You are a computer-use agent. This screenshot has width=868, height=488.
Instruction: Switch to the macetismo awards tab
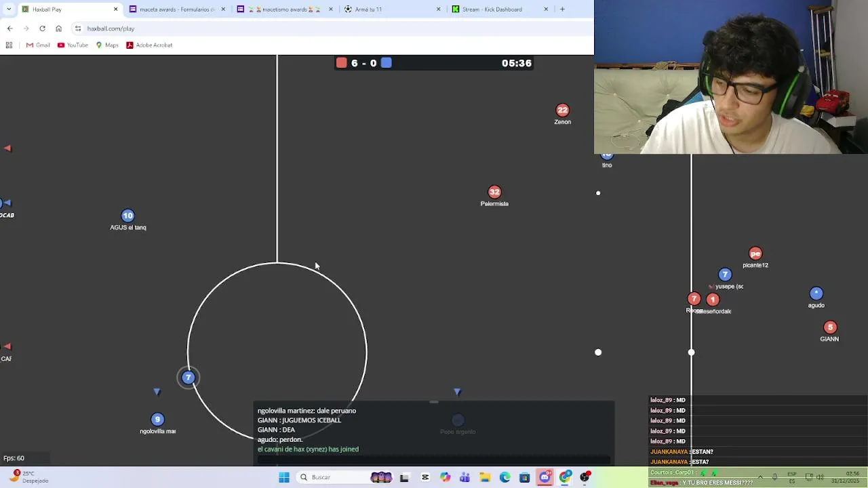285,9
